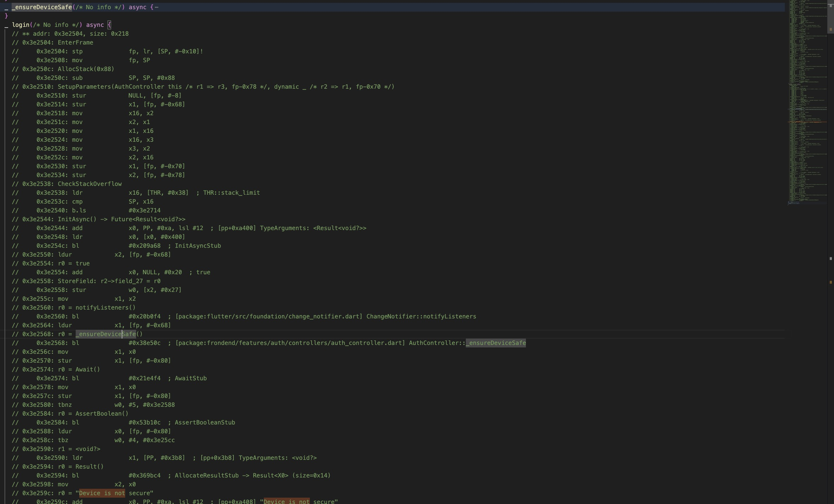Click the vertical scrollbar thumb

point(830,17)
